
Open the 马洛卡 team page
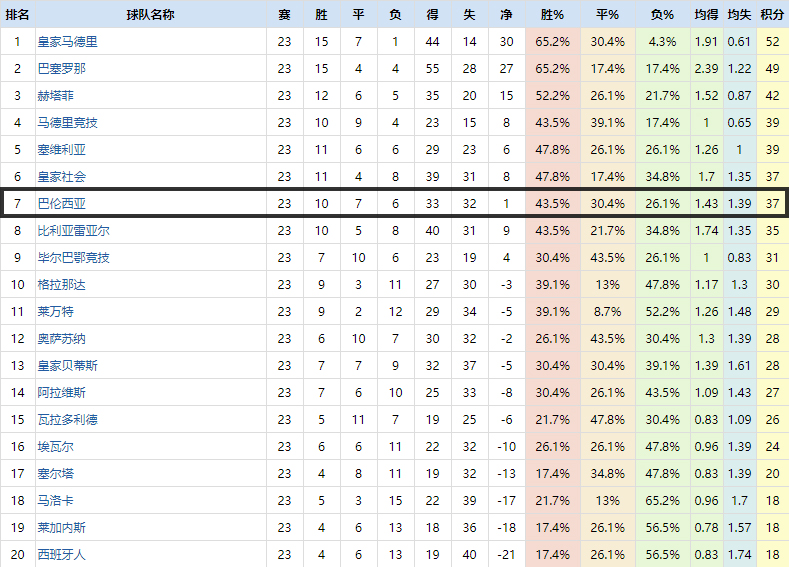tap(55, 501)
